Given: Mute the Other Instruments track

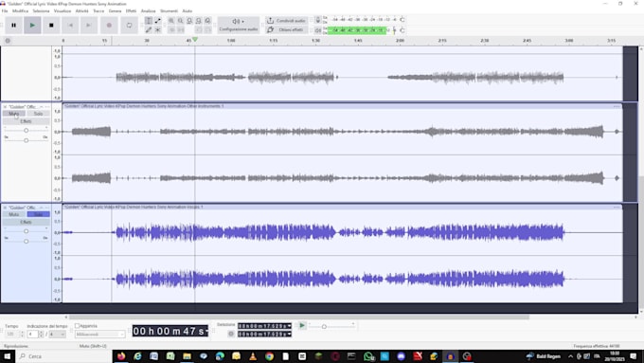Looking at the screenshot, I should tap(14, 114).
